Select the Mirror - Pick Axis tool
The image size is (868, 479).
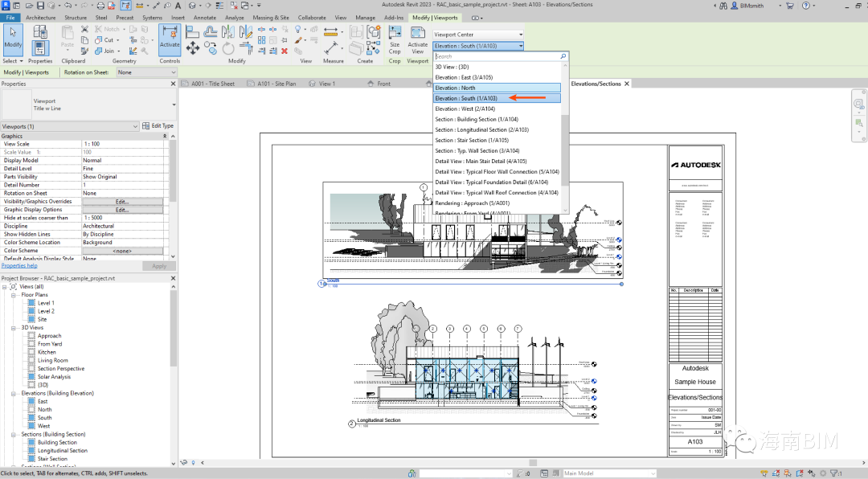tap(228, 31)
